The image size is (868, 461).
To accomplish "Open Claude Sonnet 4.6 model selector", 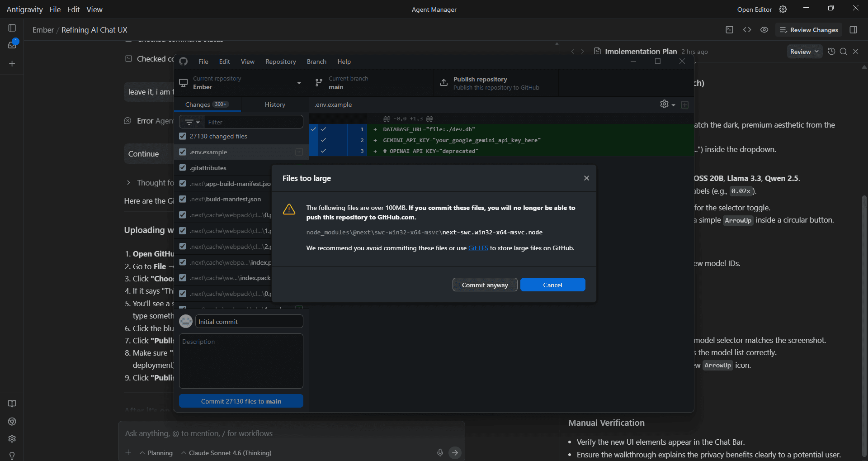I will click(226, 453).
